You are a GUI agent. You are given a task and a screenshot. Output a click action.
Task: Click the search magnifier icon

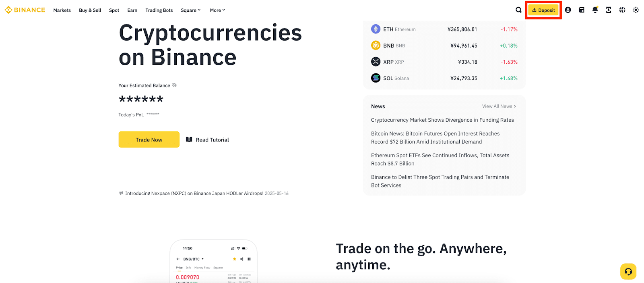pyautogui.click(x=518, y=10)
